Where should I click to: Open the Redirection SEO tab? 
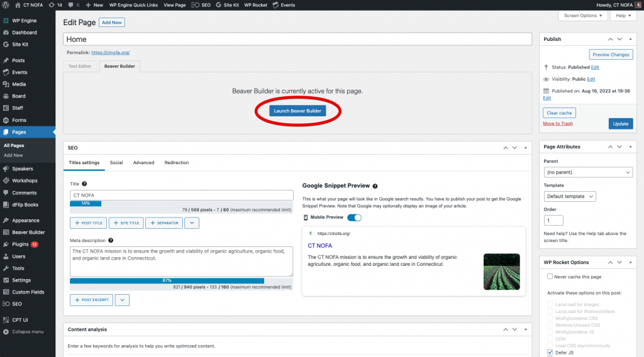177,163
